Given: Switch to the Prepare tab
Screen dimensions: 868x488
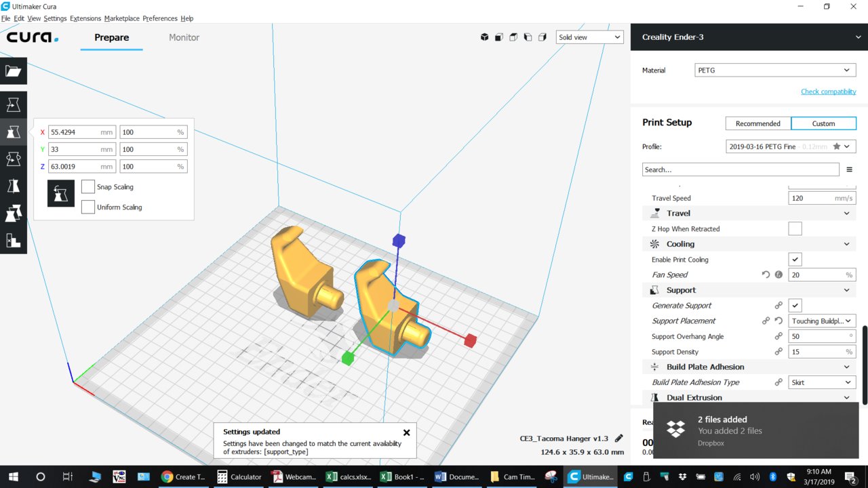Looking at the screenshot, I should [112, 37].
